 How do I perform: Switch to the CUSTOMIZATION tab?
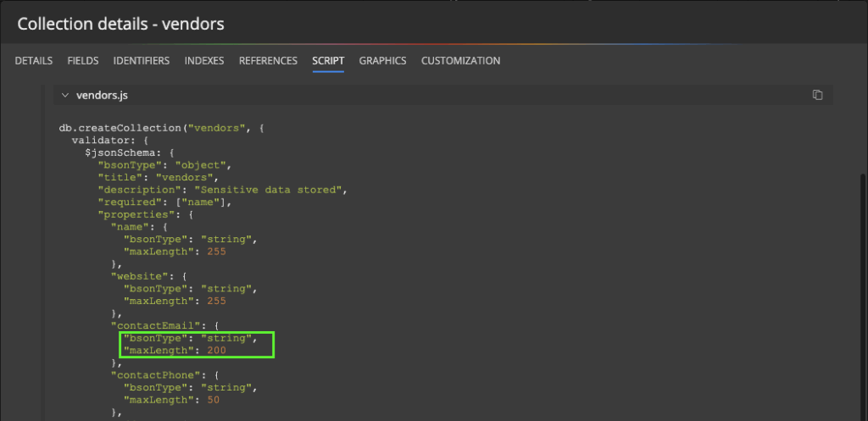pos(460,61)
